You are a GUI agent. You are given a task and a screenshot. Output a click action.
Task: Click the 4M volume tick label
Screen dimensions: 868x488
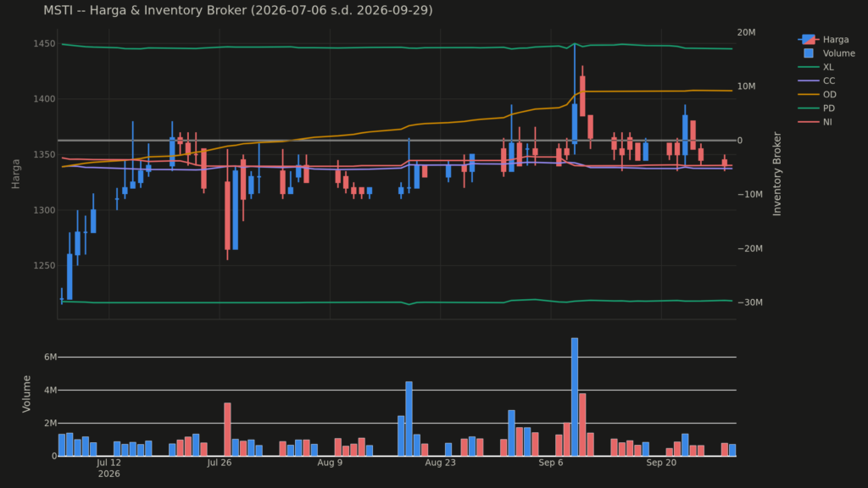click(50, 391)
